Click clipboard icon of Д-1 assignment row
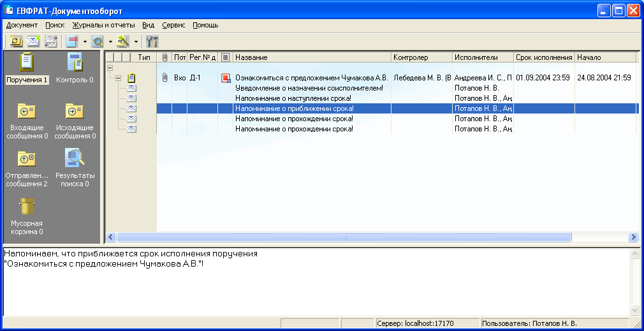This screenshot has width=644, height=331. click(131, 78)
